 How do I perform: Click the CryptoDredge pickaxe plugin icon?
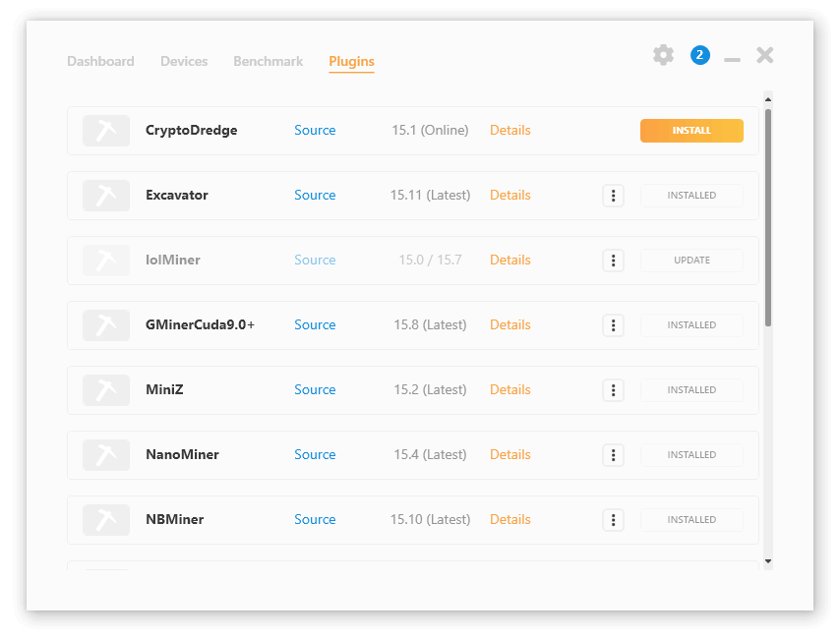pyautogui.click(x=106, y=131)
